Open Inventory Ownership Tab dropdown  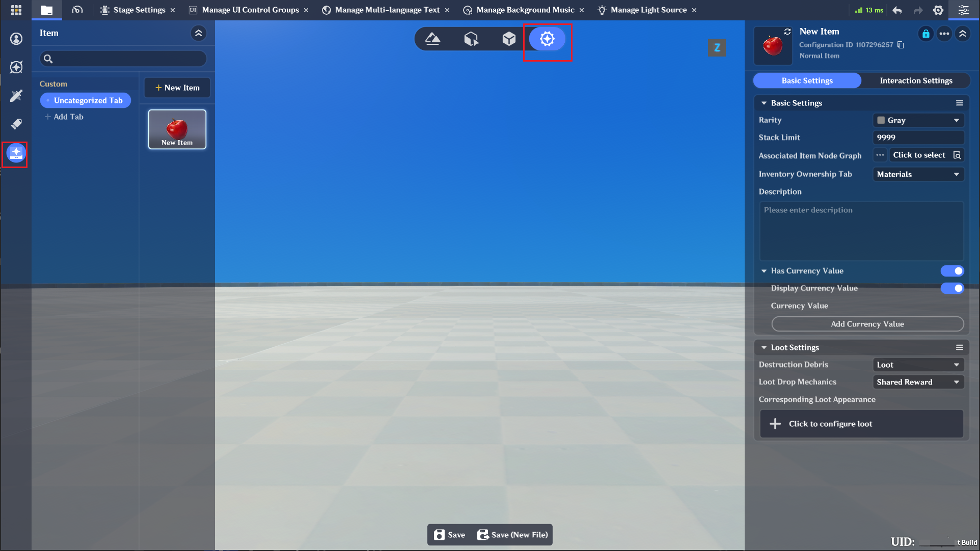[918, 174]
